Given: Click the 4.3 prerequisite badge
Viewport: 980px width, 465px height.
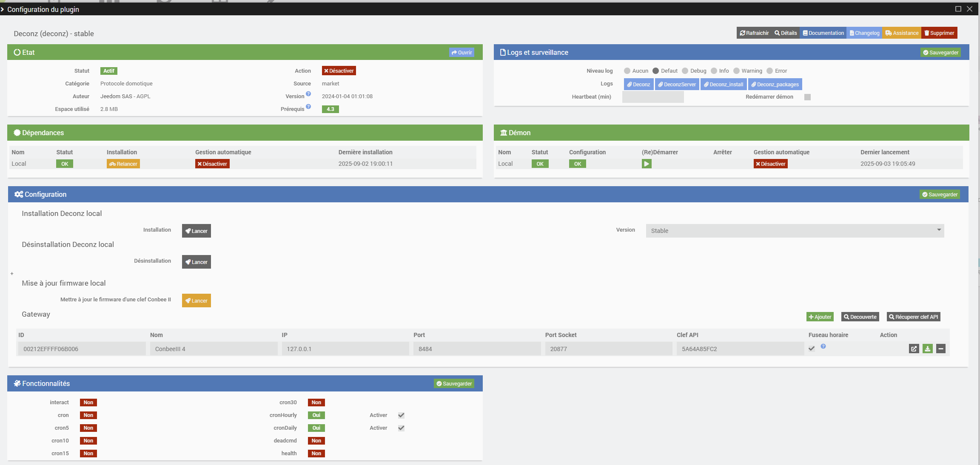Looking at the screenshot, I should tap(330, 109).
